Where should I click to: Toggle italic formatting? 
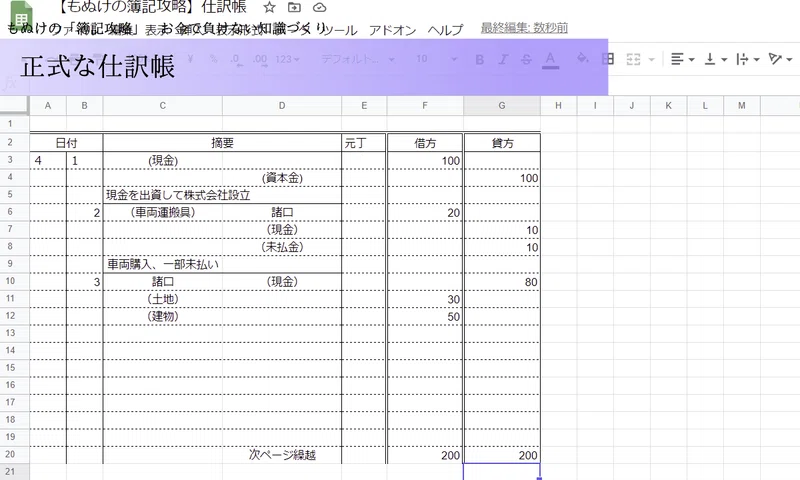[x=503, y=60]
